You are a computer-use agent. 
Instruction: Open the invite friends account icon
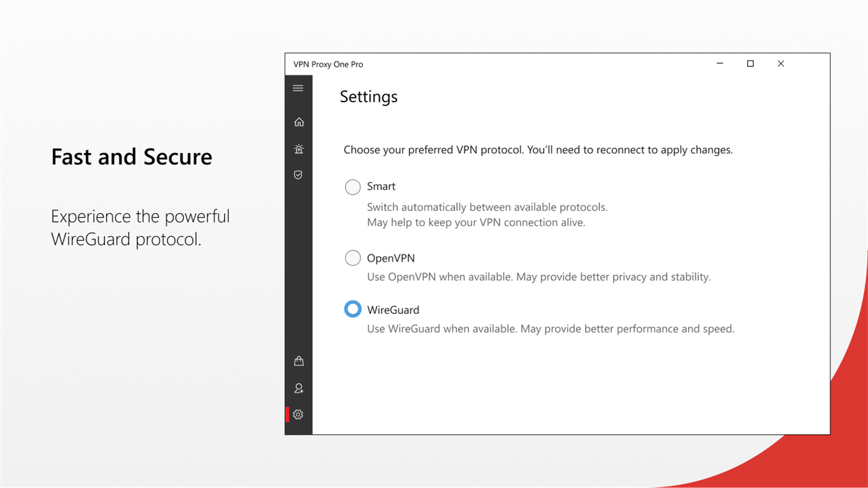[x=298, y=388]
